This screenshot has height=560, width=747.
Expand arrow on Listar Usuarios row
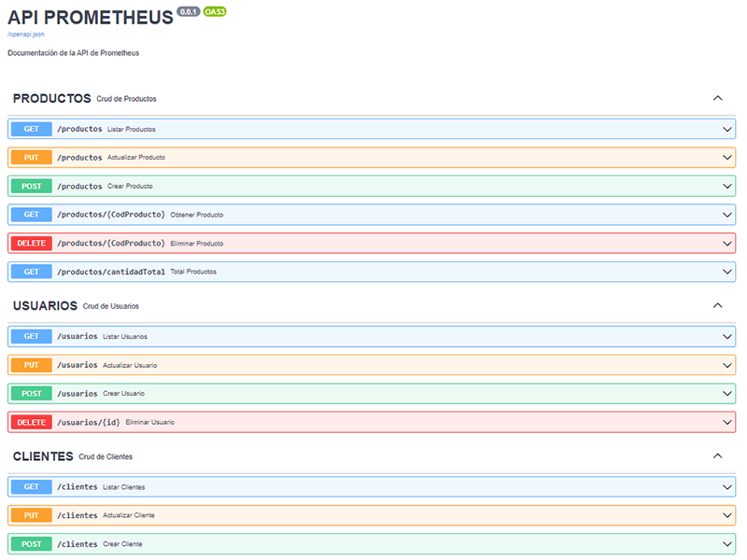pyautogui.click(x=727, y=336)
